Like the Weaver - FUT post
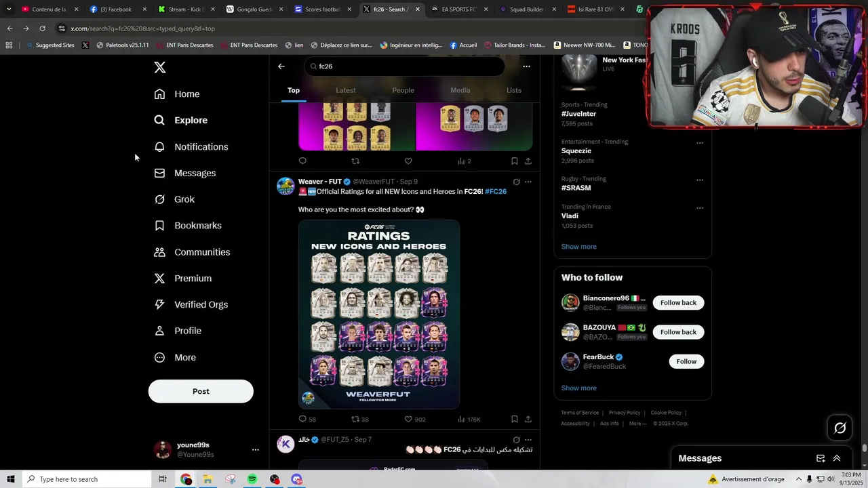Viewport: 868px width, 488px height. point(408,420)
